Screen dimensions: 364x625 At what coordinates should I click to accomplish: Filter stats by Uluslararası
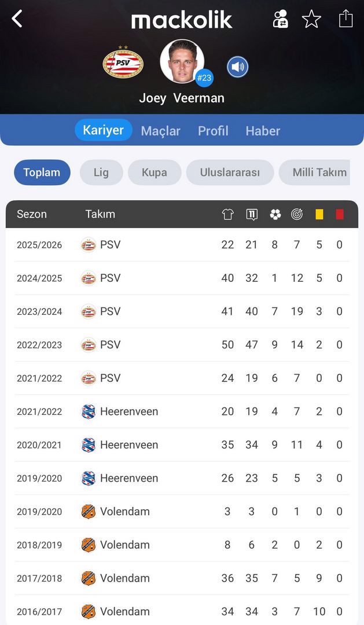click(230, 172)
